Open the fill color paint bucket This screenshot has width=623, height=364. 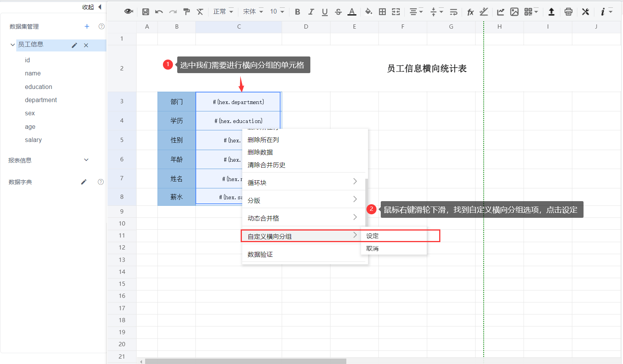[x=368, y=12]
